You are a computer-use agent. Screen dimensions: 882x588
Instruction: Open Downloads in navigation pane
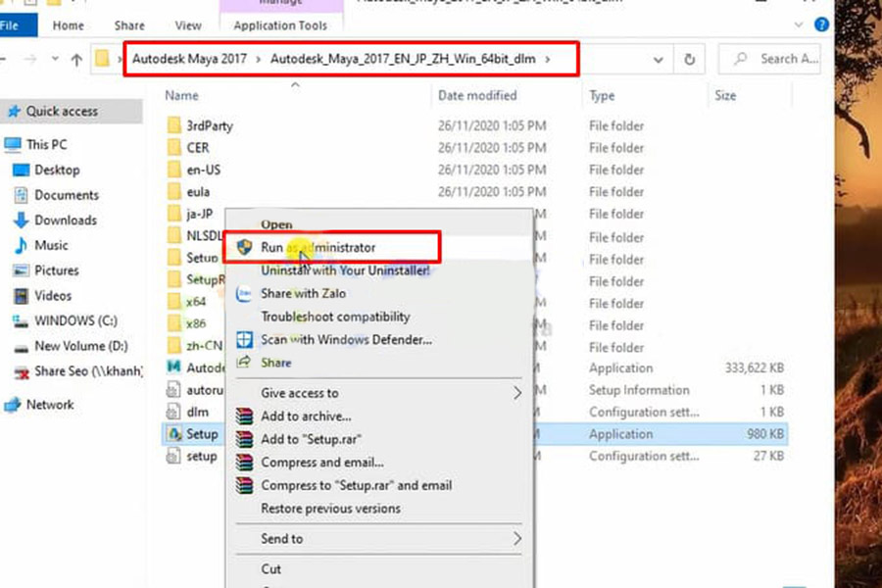[x=66, y=220]
